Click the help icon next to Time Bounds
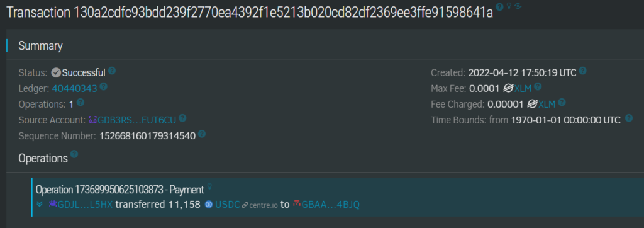 coord(629,118)
